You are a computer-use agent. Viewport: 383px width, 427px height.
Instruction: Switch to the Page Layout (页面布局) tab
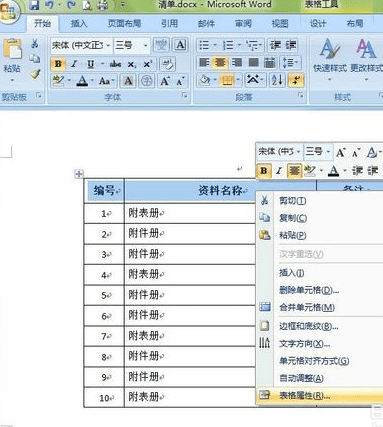point(124,24)
